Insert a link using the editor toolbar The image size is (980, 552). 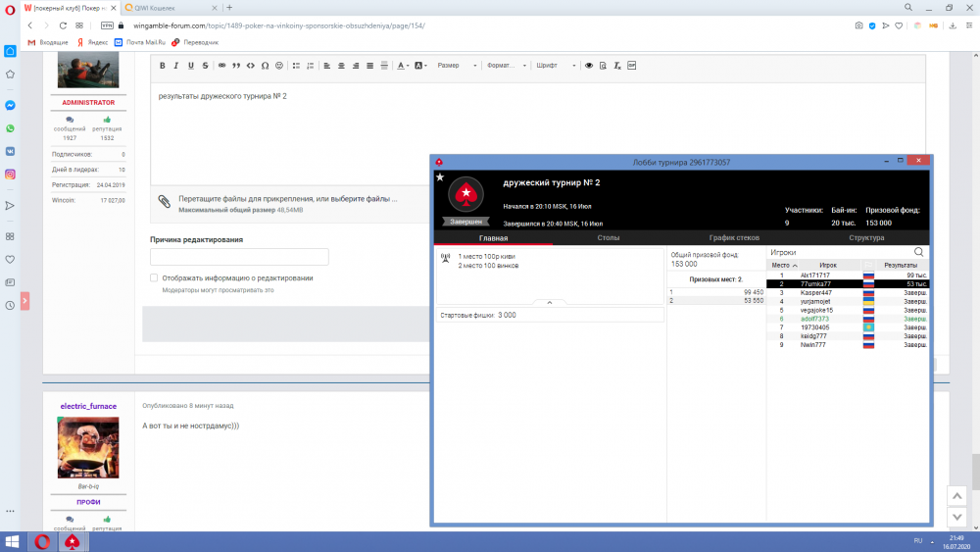click(x=222, y=66)
